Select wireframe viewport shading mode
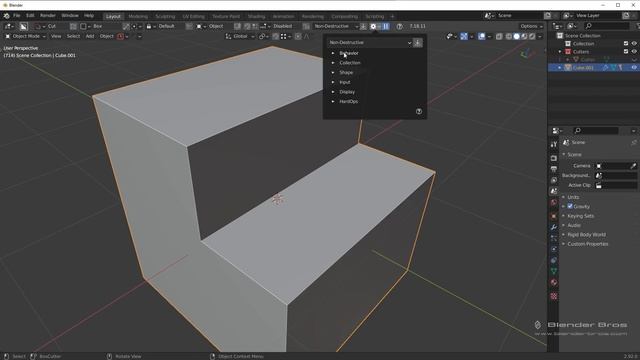The image size is (640, 360). coord(509,36)
